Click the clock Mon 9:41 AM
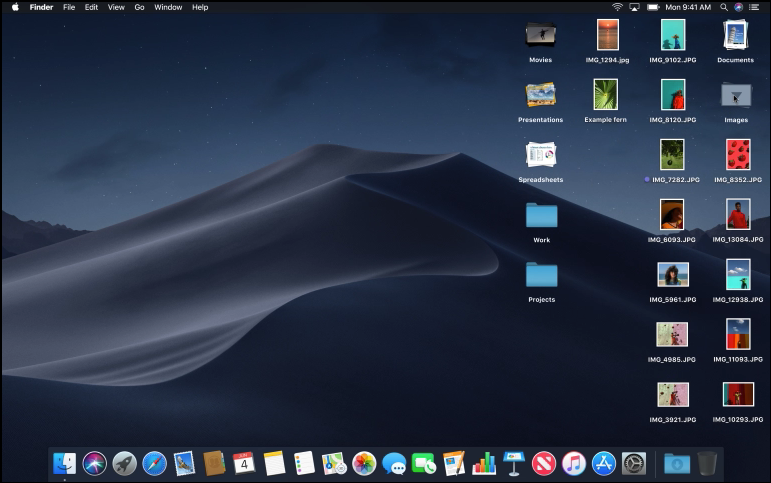 point(688,7)
